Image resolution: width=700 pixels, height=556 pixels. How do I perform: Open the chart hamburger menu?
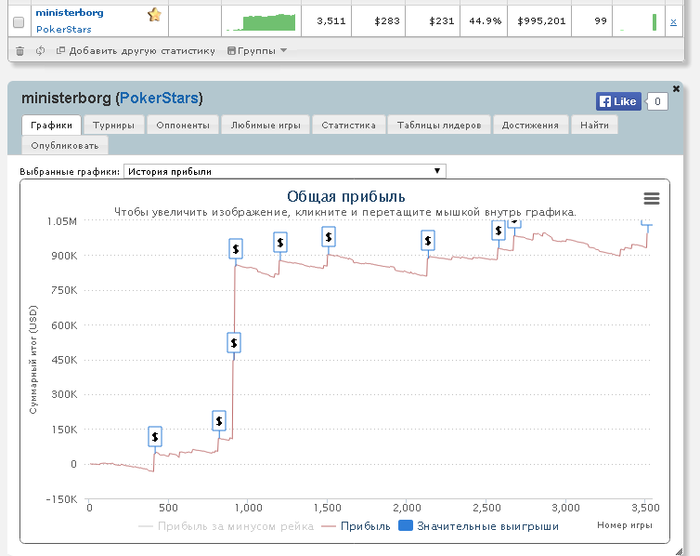pyautogui.click(x=651, y=199)
